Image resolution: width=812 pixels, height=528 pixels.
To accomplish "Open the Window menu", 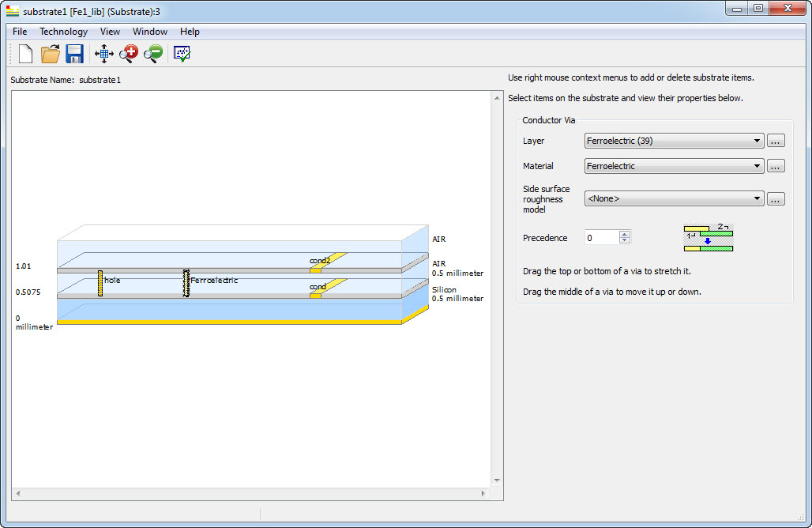I will (149, 32).
